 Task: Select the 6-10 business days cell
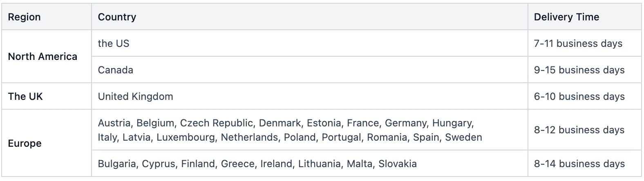579,97
